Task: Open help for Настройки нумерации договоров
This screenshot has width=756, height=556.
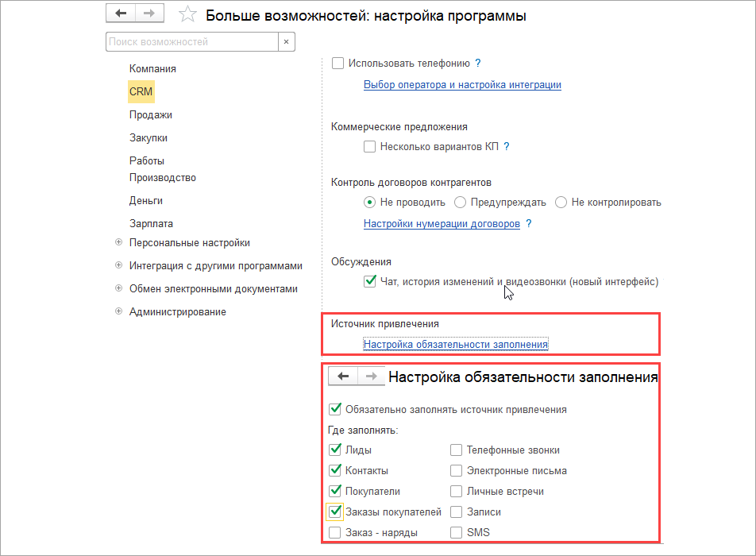Action: coord(529,224)
